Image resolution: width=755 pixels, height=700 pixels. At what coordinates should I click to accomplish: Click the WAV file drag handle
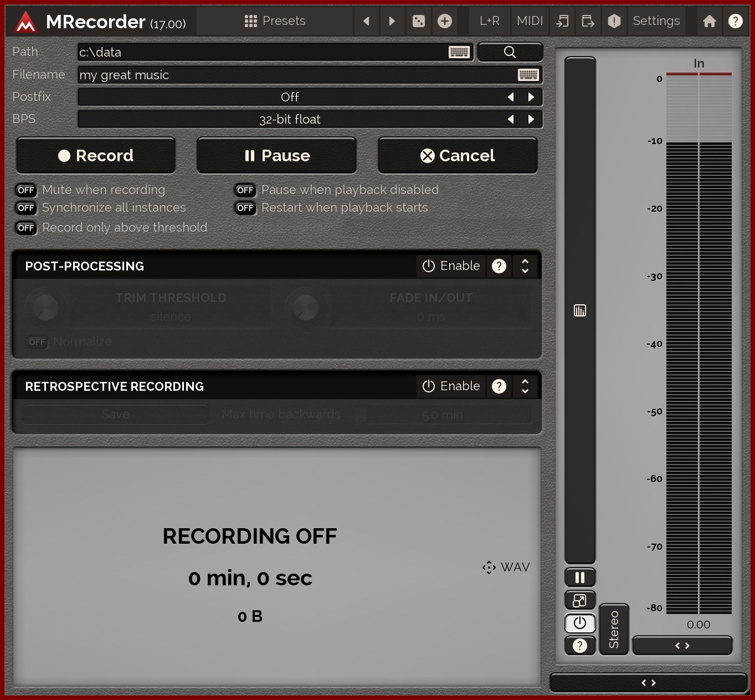(489, 567)
